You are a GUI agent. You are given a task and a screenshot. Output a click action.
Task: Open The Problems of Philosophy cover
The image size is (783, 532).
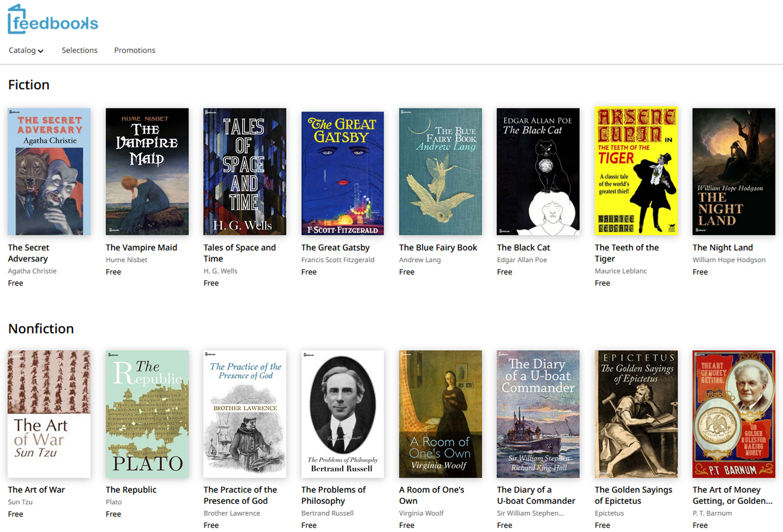(343, 414)
